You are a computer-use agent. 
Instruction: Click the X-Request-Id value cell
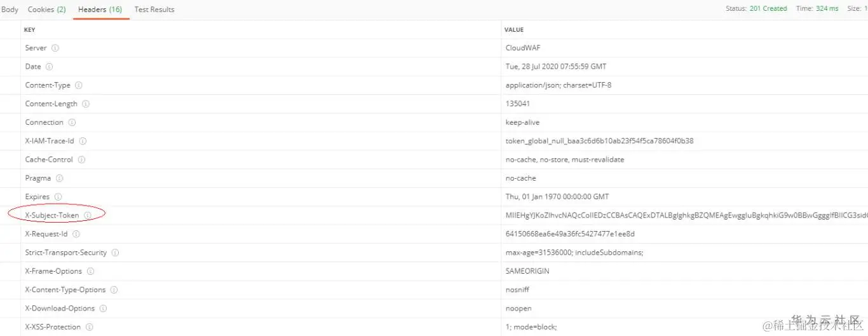(570, 234)
